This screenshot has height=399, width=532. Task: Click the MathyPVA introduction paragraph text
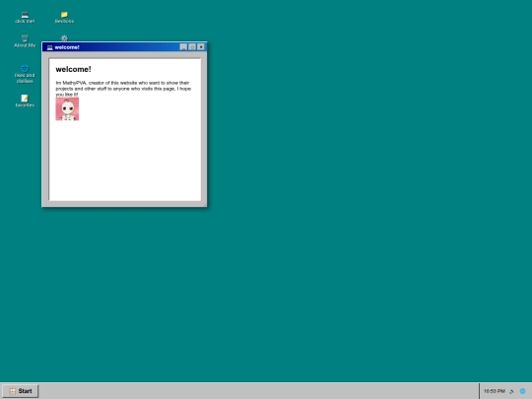point(123,89)
